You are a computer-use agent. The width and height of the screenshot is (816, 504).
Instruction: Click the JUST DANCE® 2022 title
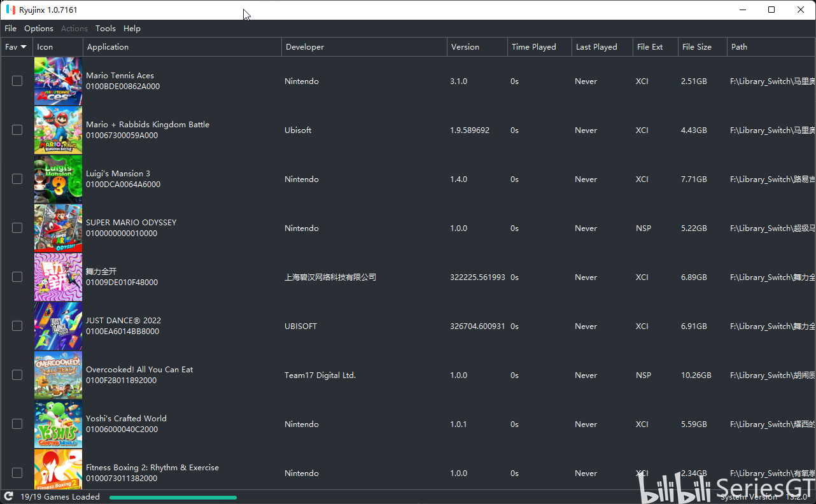point(123,321)
